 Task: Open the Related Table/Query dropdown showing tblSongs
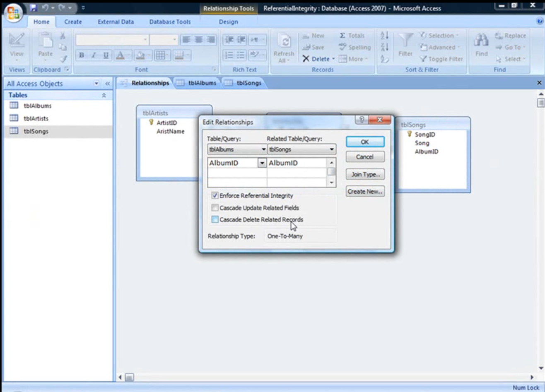[331, 149]
